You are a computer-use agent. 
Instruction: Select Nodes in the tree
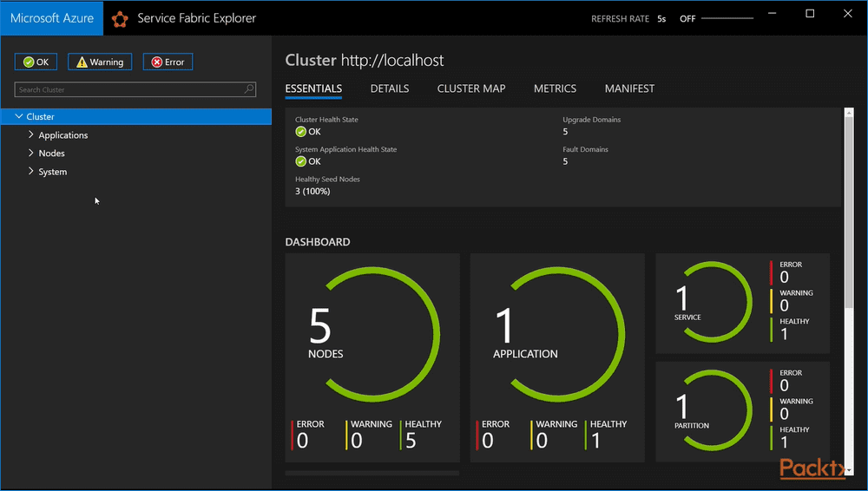(51, 154)
